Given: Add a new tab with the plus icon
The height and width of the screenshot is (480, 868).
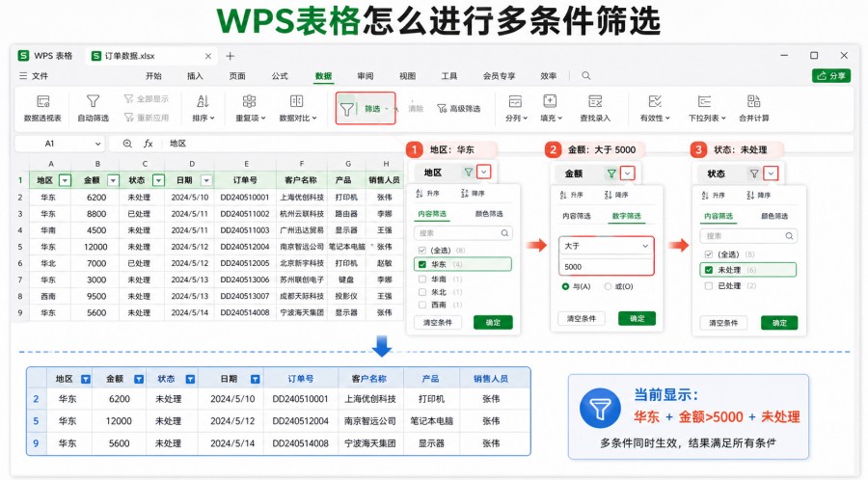Looking at the screenshot, I should click(x=231, y=56).
